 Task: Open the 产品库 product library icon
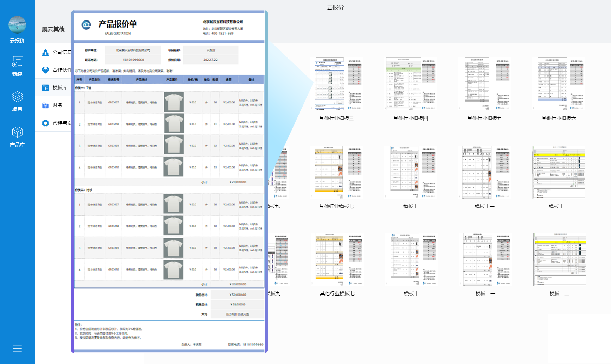pyautogui.click(x=17, y=132)
